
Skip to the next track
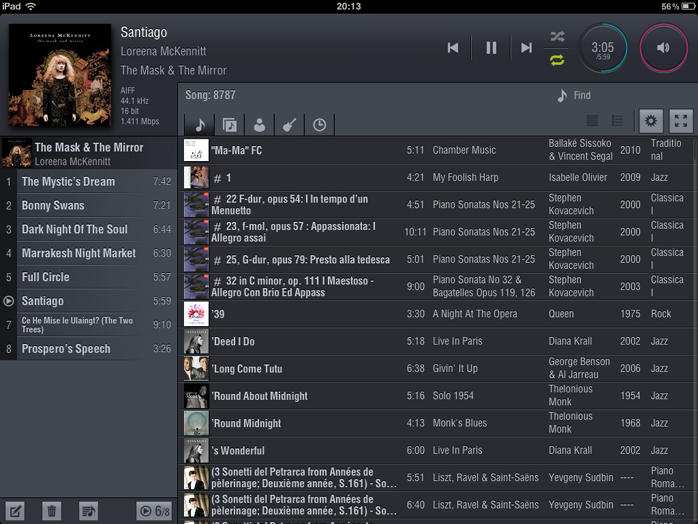tap(527, 48)
